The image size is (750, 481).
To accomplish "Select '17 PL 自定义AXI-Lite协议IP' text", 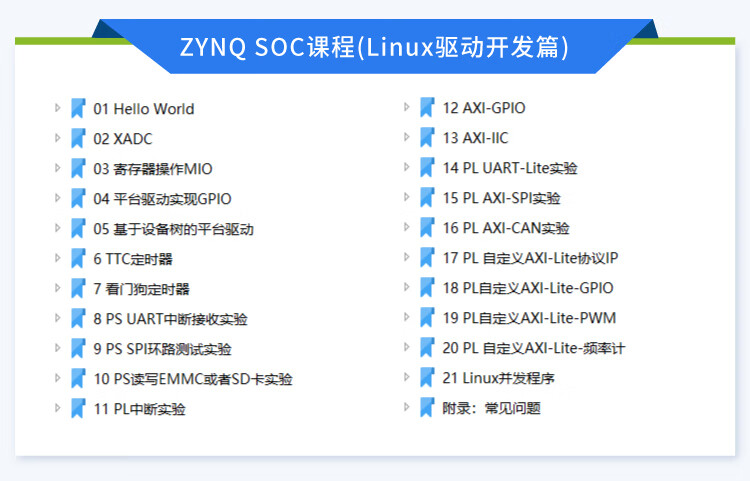I will 530,258.
